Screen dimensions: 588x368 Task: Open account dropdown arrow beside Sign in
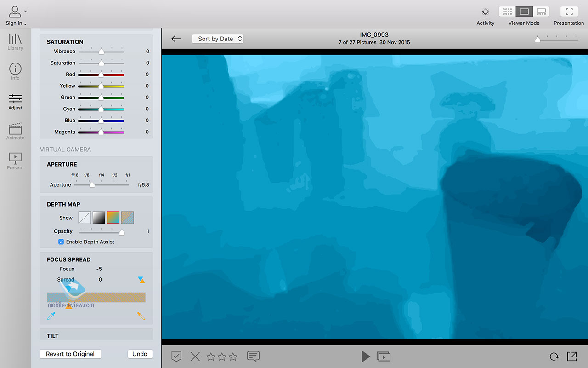coord(25,11)
